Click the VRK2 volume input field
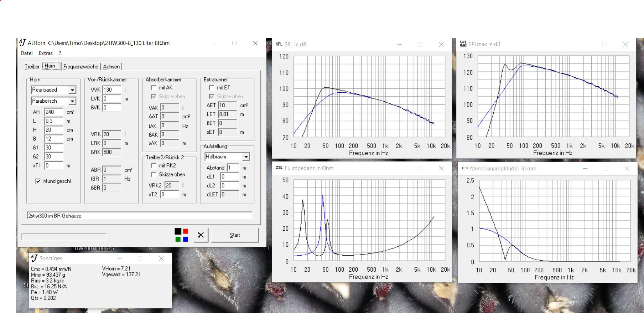 (172, 185)
